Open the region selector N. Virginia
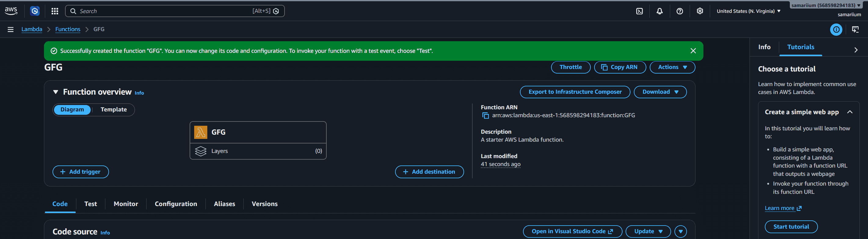The height and width of the screenshot is (239, 868). coord(748,11)
